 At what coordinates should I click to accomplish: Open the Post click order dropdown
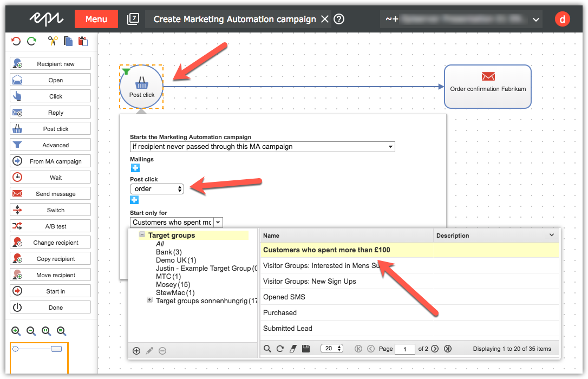[x=157, y=189]
